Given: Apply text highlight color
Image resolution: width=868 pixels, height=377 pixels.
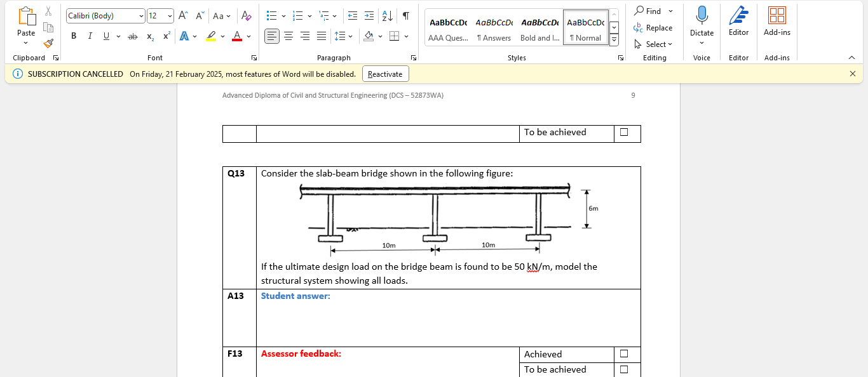Looking at the screenshot, I should (x=211, y=36).
